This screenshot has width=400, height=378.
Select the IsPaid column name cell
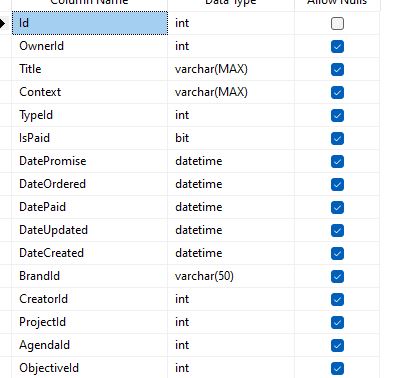(x=90, y=138)
